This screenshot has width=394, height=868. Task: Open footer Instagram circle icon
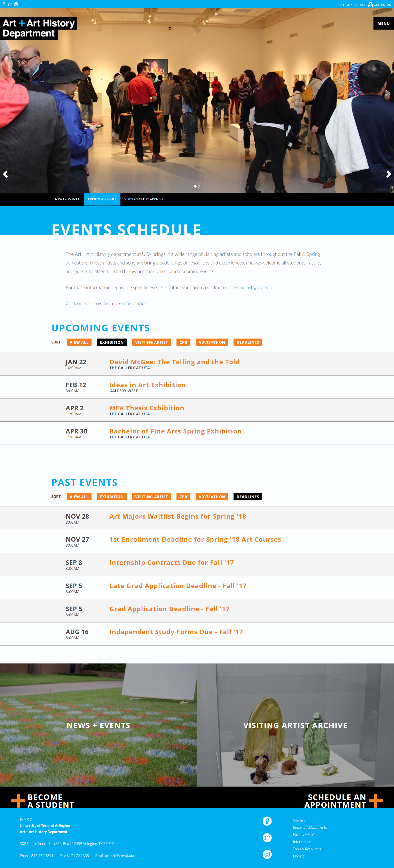coord(267,854)
